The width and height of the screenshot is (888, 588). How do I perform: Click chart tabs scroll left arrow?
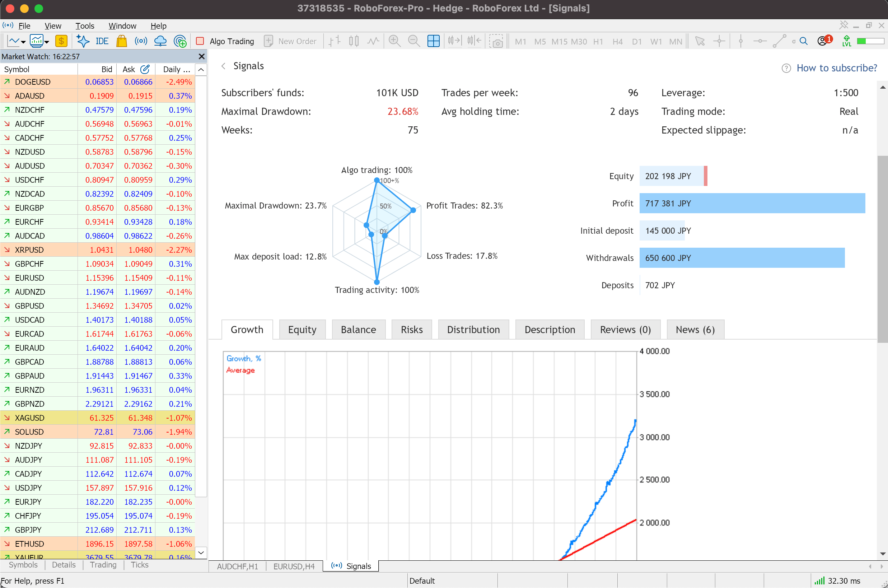[870, 566]
